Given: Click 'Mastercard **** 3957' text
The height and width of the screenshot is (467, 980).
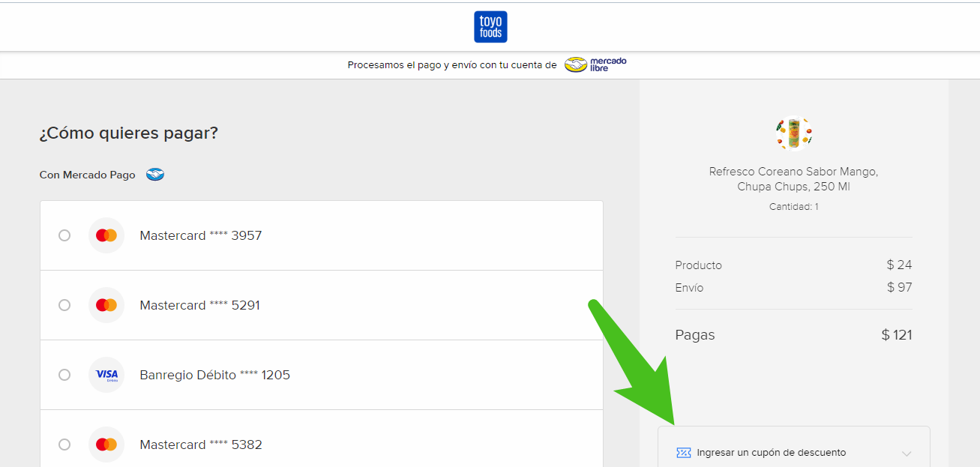Looking at the screenshot, I should point(201,235).
